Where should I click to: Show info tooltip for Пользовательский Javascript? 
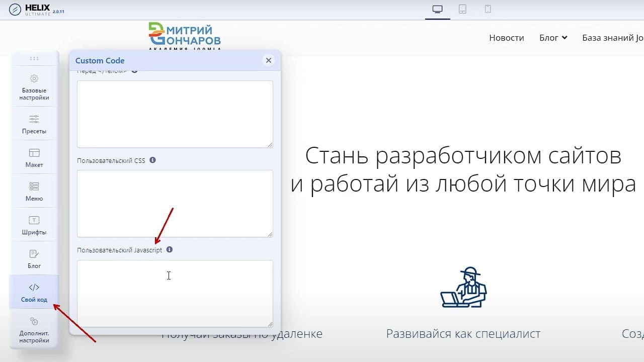pos(170,249)
